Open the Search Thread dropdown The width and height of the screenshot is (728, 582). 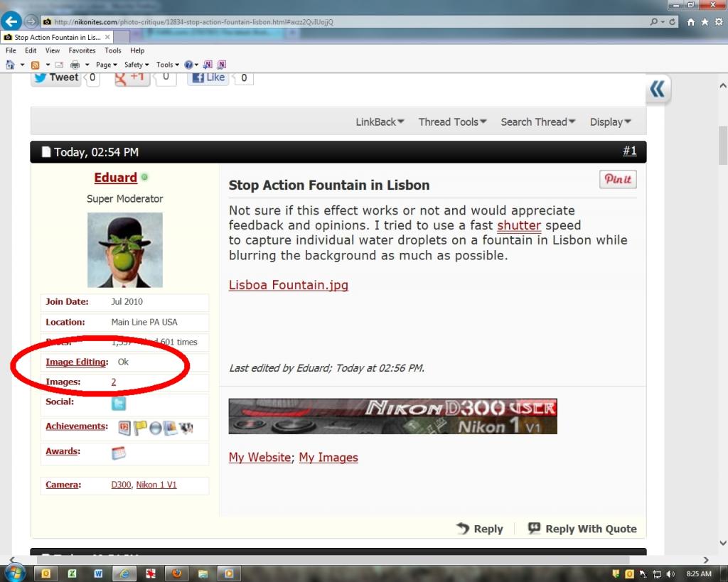pyautogui.click(x=537, y=122)
